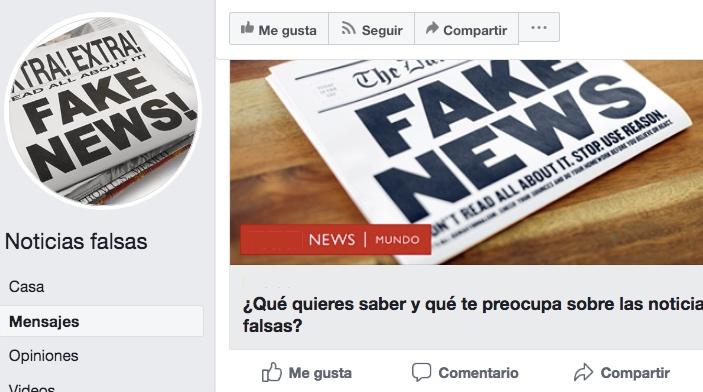Click the RSS feed icon beside Seguir
The width and height of the screenshot is (703, 392).
348,28
